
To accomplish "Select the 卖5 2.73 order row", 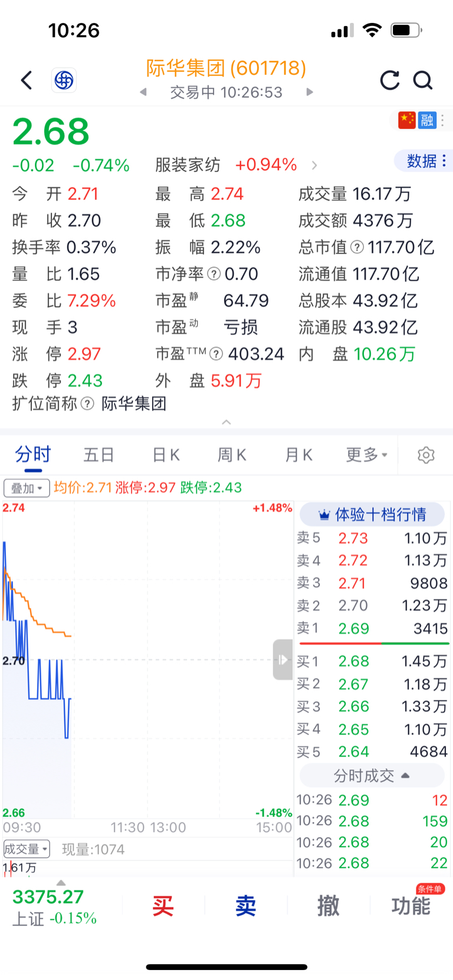I will (x=372, y=538).
